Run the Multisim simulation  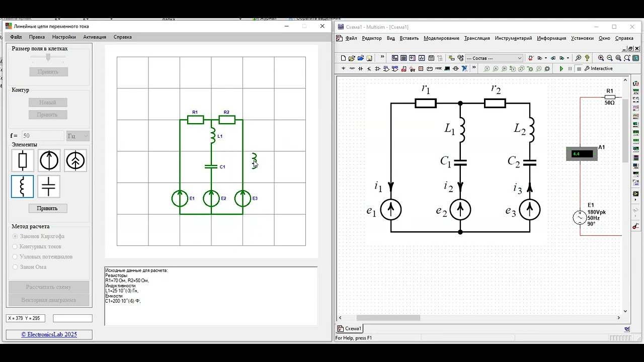561,68
